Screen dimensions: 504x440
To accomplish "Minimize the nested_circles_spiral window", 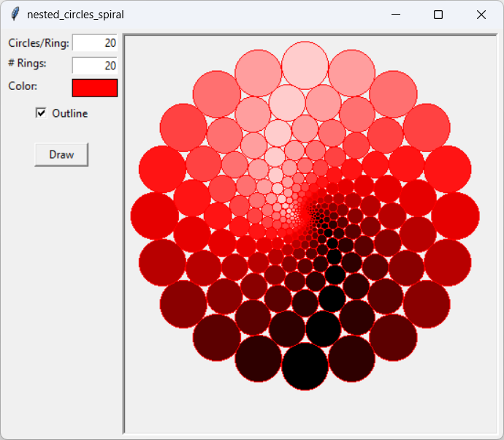I will pos(396,15).
